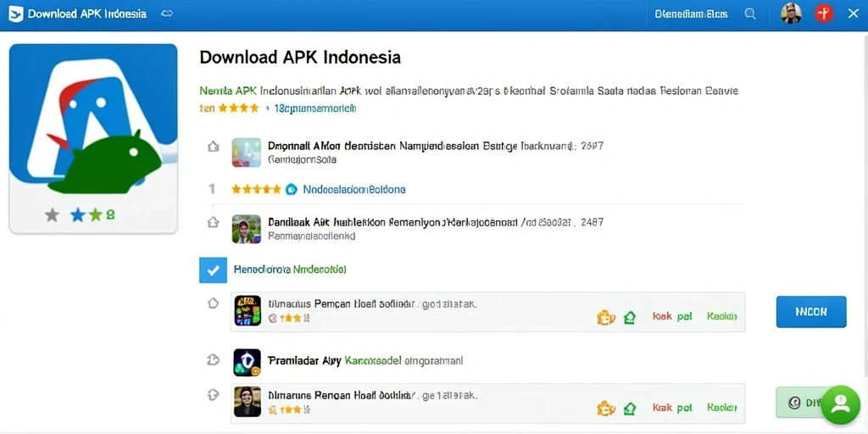Click the blue star under the app image

(78, 214)
